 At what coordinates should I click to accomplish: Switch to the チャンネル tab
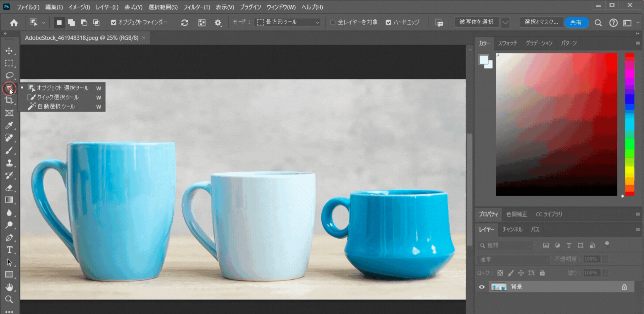click(x=512, y=230)
